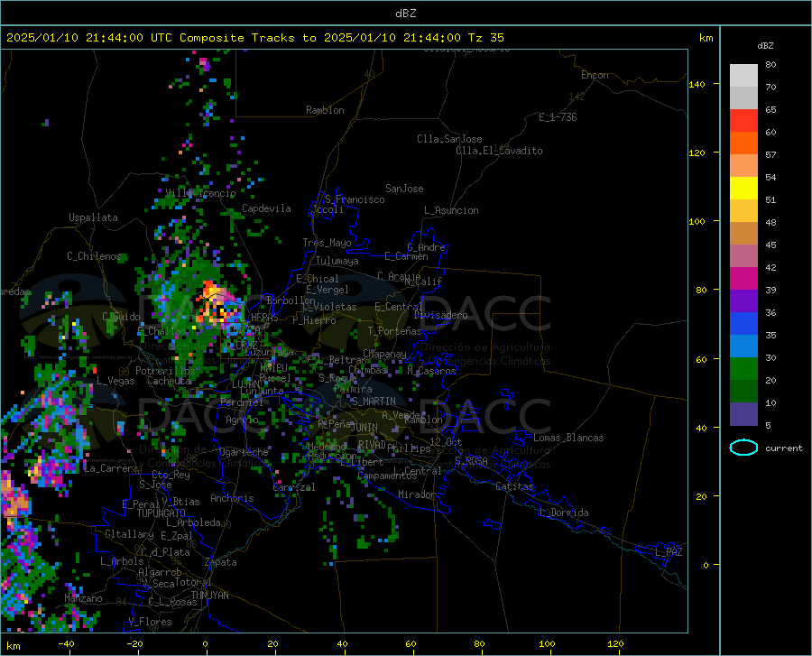
Task: Click the 'TUPUNGATO' place label
Action: tap(161, 513)
